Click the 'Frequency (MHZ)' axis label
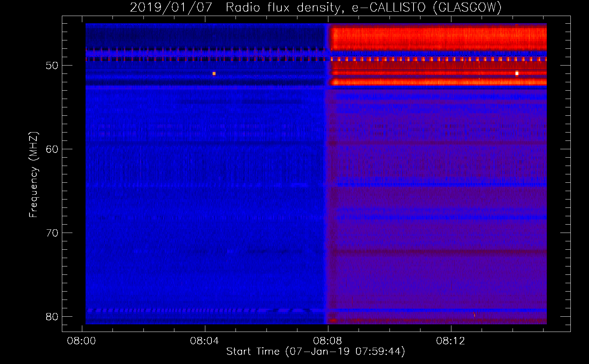 33,175
